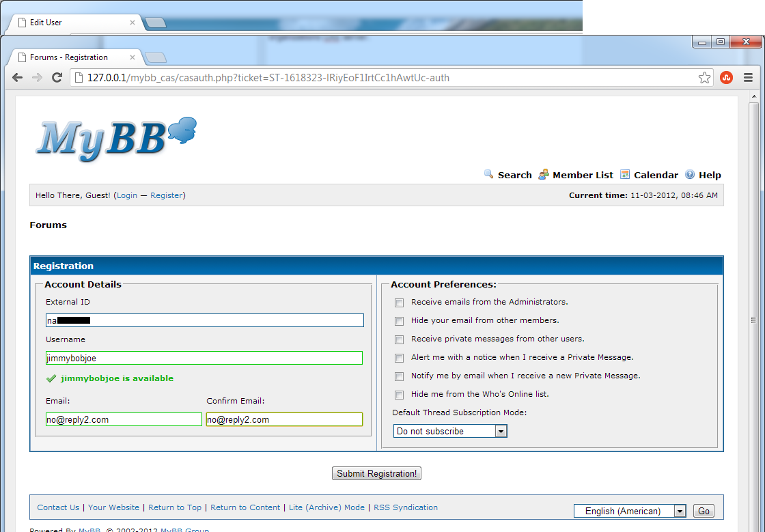Image resolution: width=765 pixels, height=532 pixels.
Task: Click into the Username field
Action: pos(204,358)
